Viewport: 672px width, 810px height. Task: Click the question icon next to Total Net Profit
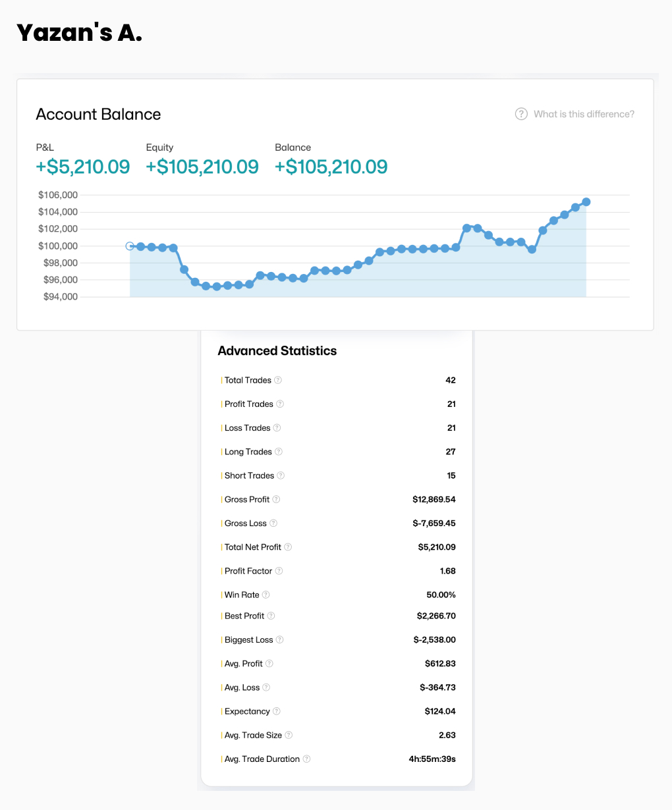coord(288,547)
